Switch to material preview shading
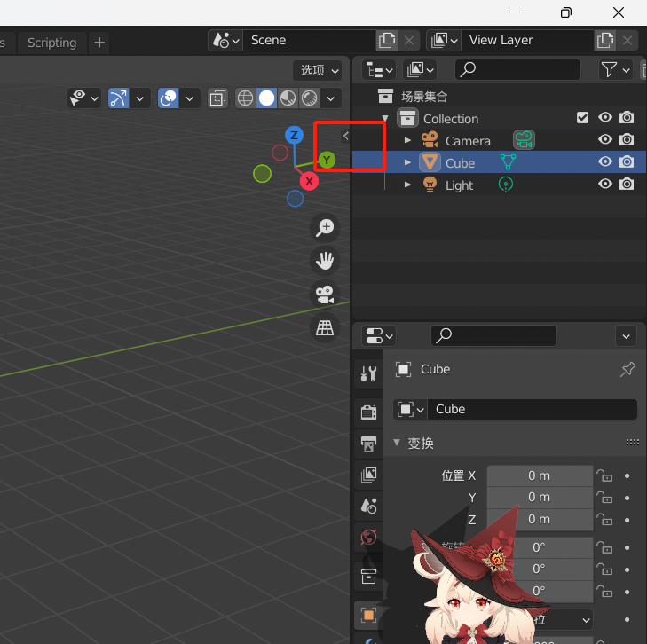Screen dimensions: 647x644 [x=288, y=98]
